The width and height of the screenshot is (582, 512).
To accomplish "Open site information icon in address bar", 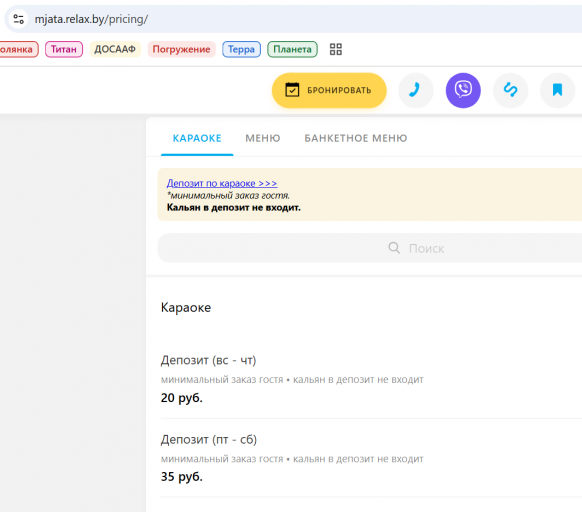I will (x=18, y=19).
